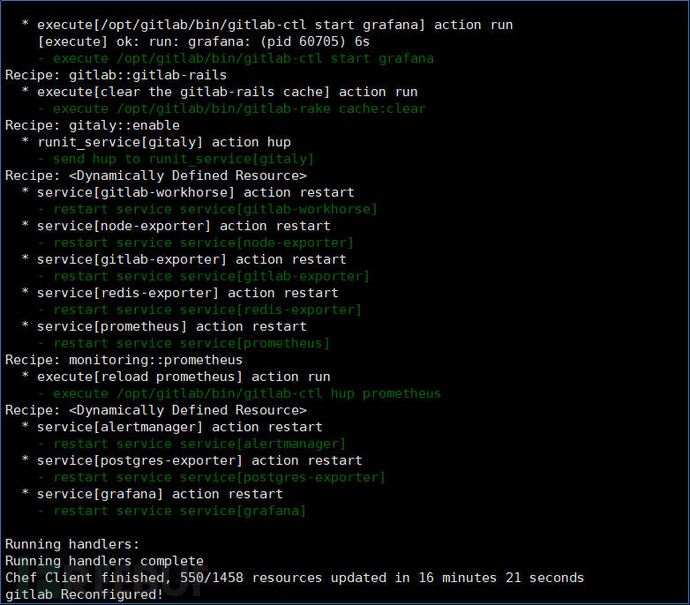Click 'service[prometheus] action restart' line

164,326
